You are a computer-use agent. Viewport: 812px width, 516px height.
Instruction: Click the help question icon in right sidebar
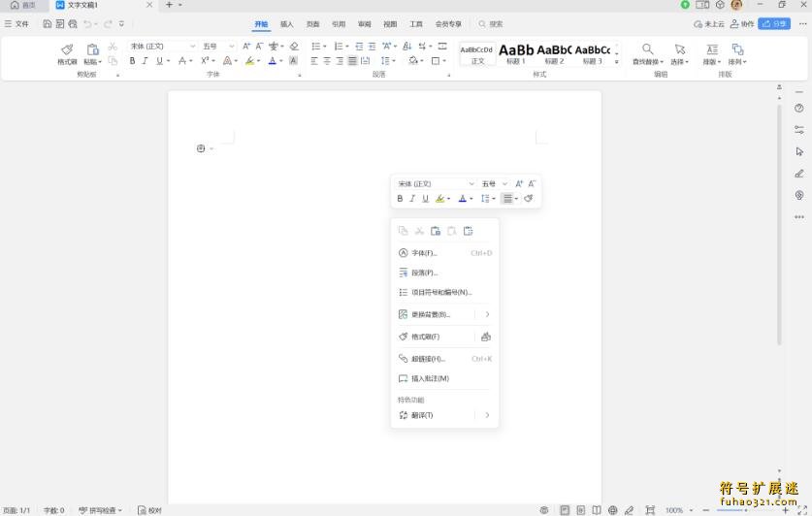pyautogui.click(x=799, y=109)
